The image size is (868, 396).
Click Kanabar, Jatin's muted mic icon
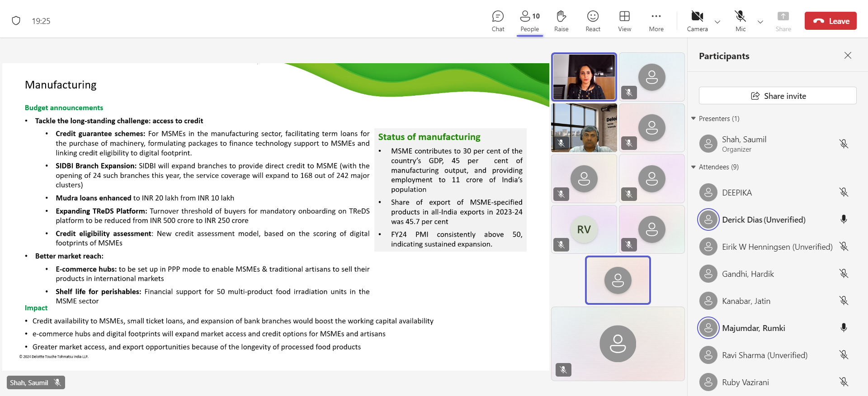pos(844,301)
